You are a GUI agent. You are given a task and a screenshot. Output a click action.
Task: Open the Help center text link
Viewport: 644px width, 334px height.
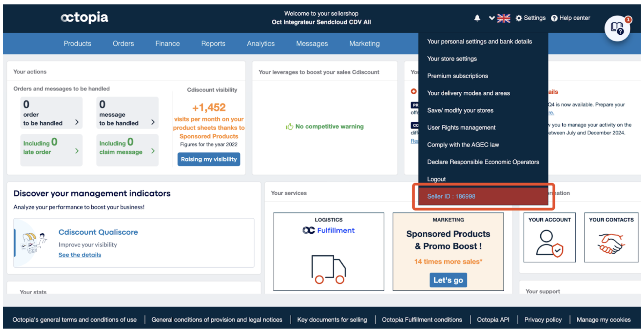575,18
